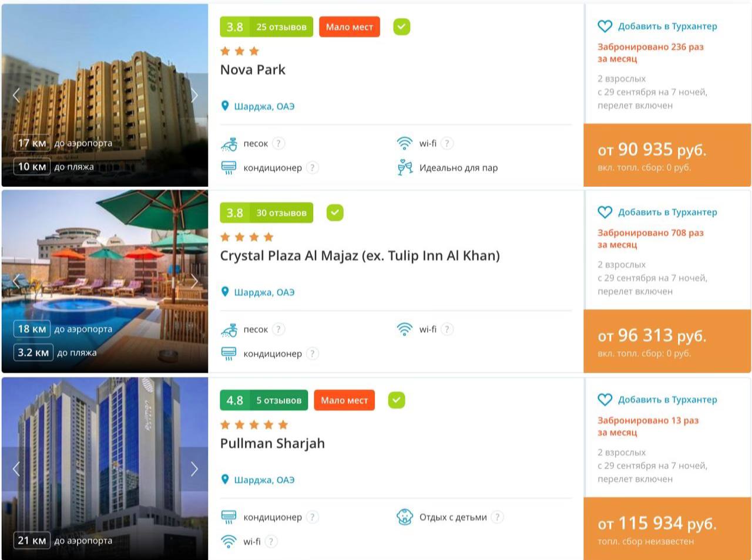This screenshot has height=560, width=752.
Task: Toggle green checkmark on Crystal Plaza card
Action: click(x=335, y=212)
